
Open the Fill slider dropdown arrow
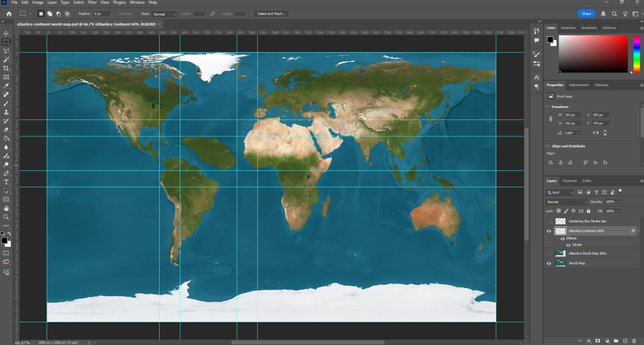click(619, 211)
